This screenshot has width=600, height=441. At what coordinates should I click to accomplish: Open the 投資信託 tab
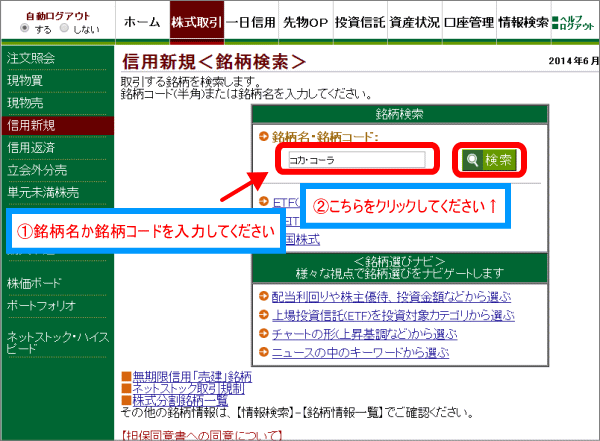point(360,22)
